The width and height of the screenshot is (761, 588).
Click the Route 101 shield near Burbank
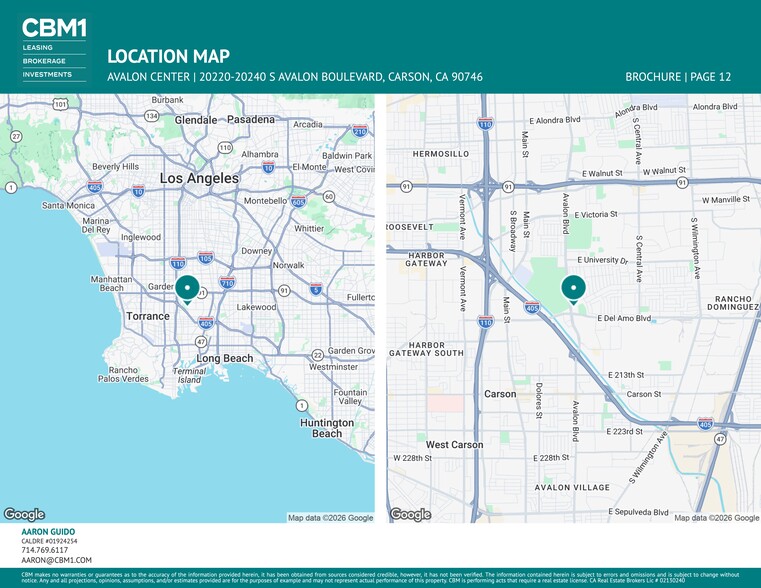pos(60,104)
